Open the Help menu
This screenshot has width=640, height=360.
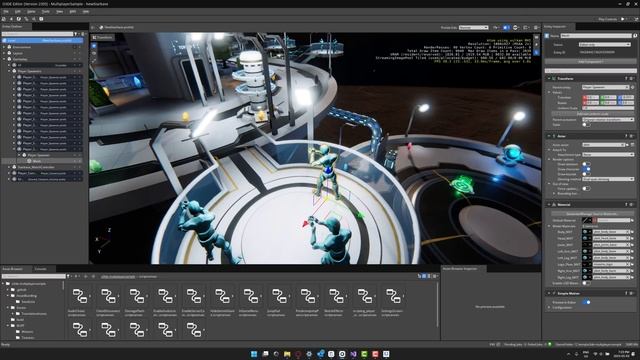click(x=86, y=11)
